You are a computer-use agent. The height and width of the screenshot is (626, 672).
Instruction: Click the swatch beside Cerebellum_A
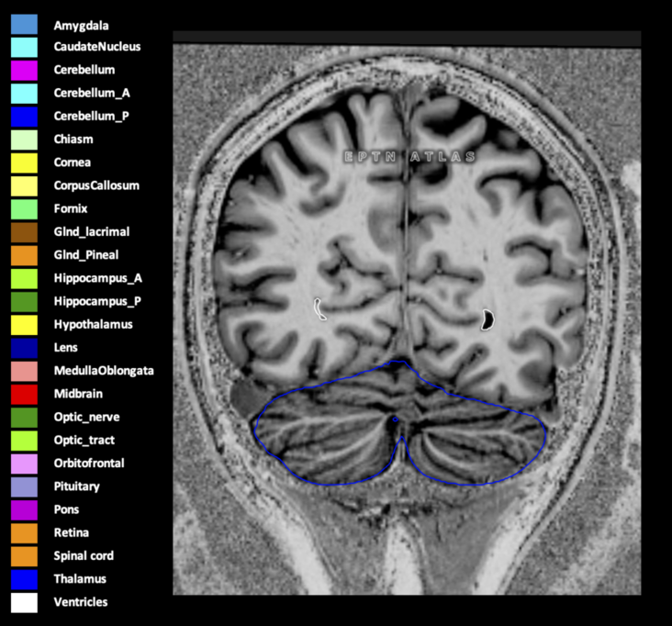tap(24, 94)
